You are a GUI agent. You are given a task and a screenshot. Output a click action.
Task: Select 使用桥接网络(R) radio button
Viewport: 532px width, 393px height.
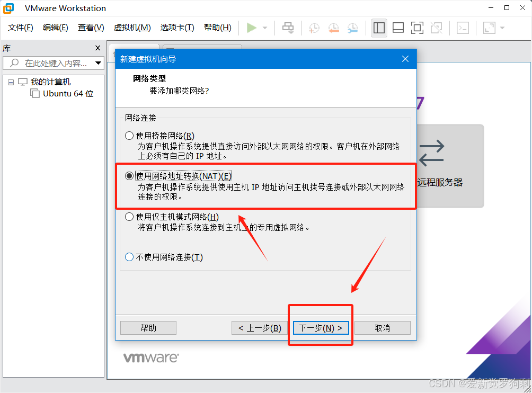click(129, 136)
